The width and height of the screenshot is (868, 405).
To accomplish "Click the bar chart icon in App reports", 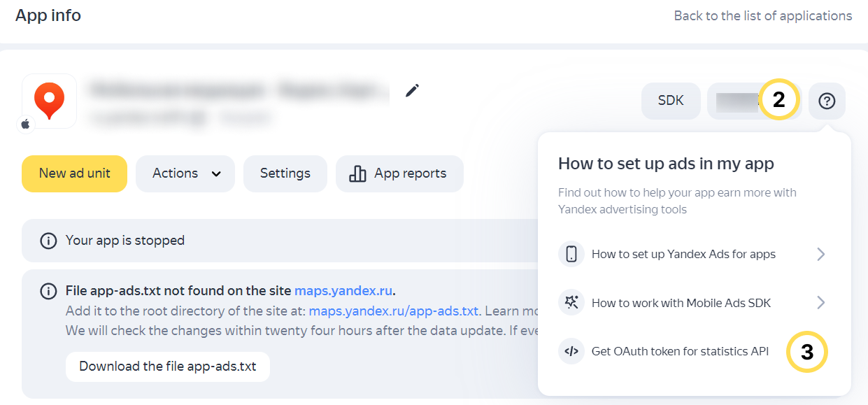I will pos(357,173).
